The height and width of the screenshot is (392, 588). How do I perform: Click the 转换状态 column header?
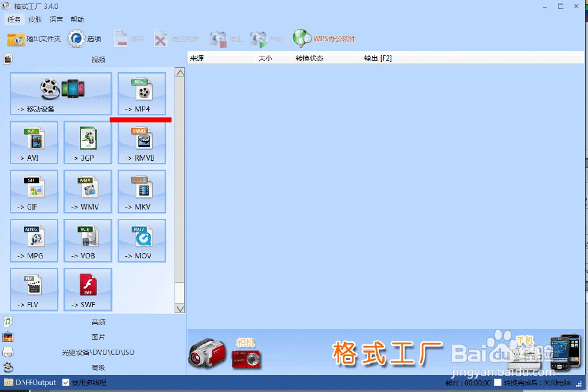(328, 58)
